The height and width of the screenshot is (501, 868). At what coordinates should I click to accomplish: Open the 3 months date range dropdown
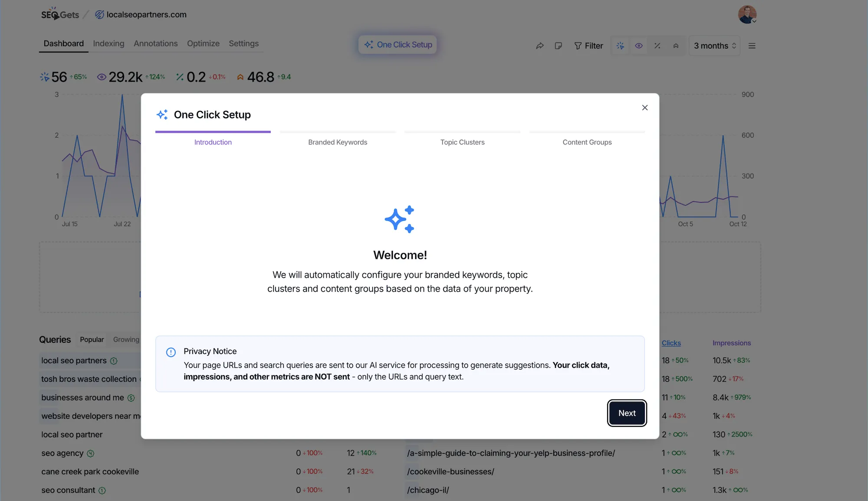(x=714, y=46)
